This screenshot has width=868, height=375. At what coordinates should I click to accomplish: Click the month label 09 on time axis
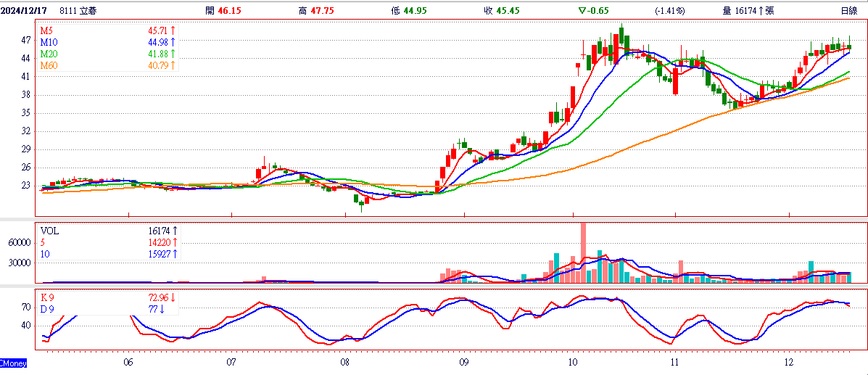click(464, 363)
